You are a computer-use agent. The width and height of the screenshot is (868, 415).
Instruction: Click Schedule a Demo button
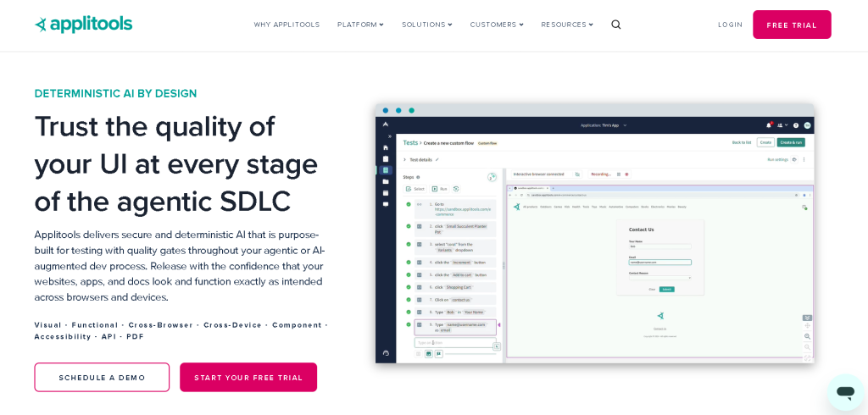click(102, 378)
